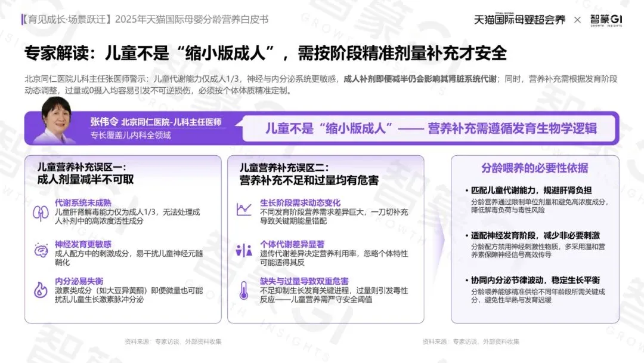644x363 pixels.
Task: Click the people icon beside 个体代谢差异显著
Action: [x=243, y=250]
